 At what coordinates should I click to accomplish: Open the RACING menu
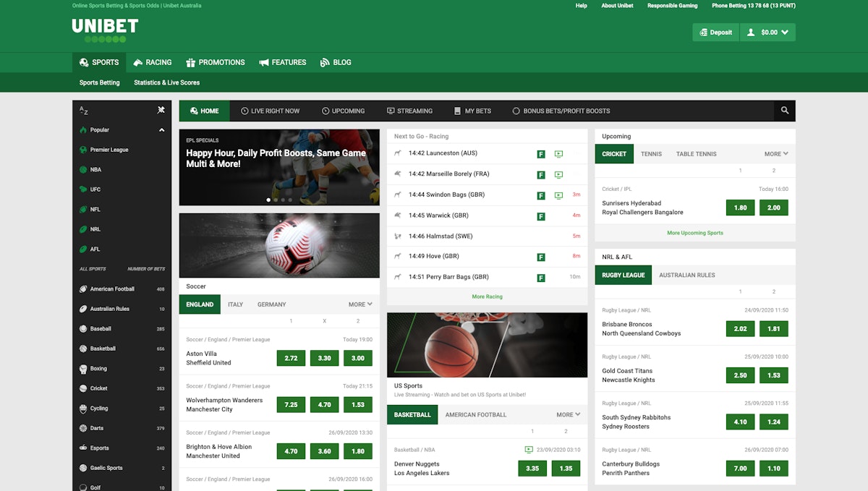152,62
